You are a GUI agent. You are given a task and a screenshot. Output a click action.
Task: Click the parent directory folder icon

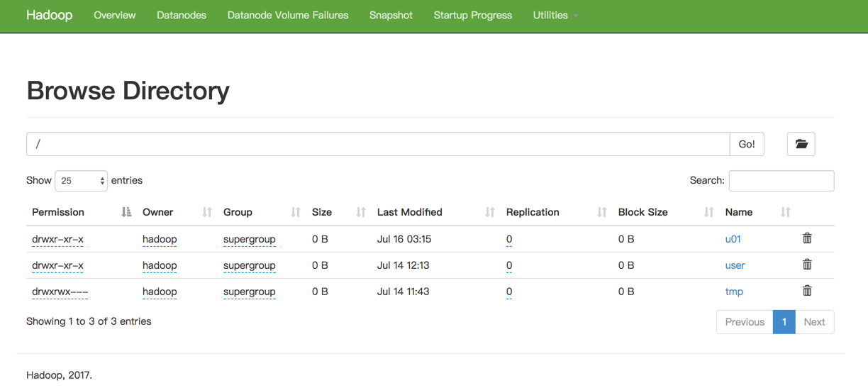pos(801,144)
